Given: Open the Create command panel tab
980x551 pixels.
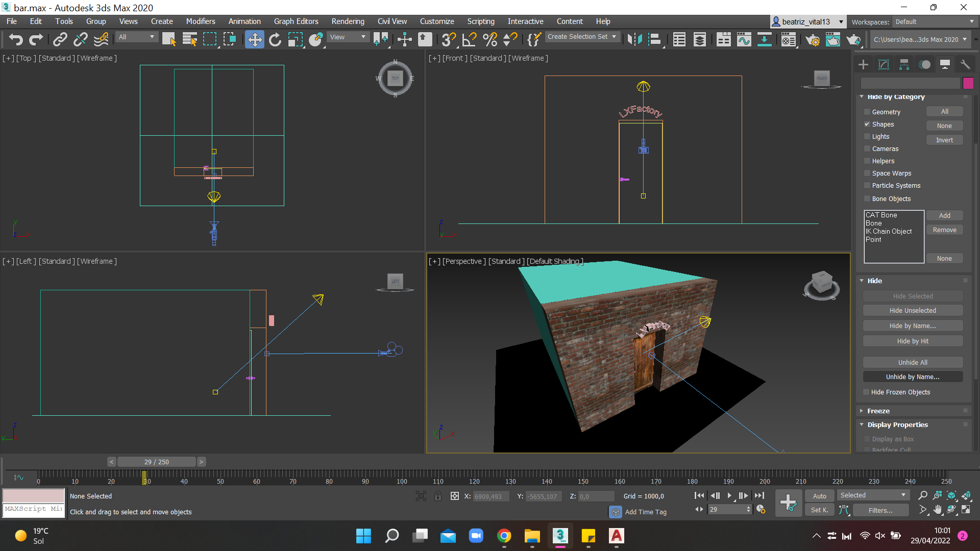Looking at the screenshot, I should [x=863, y=64].
